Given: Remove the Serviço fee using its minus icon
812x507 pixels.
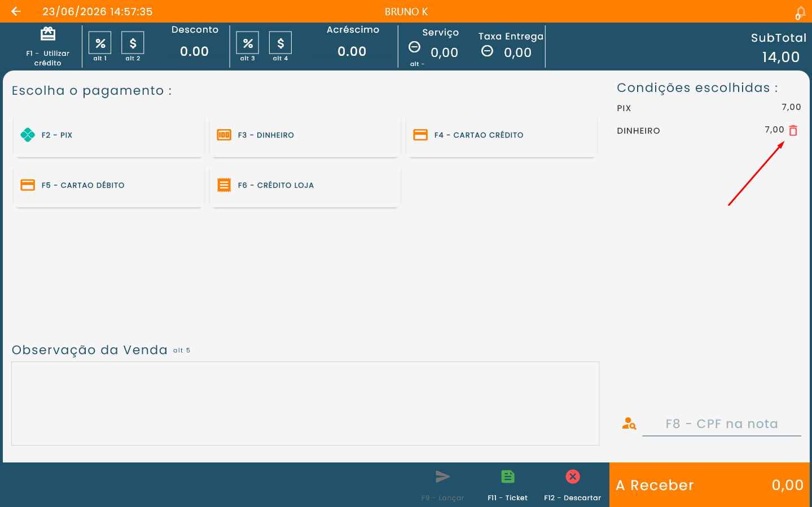Looking at the screenshot, I should tap(414, 47).
